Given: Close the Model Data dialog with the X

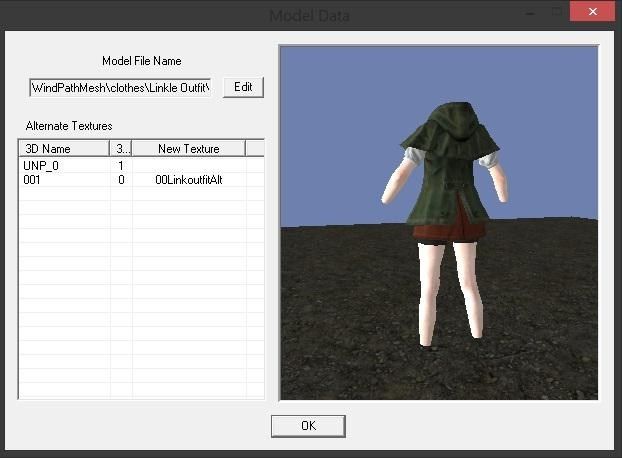Looking at the screenshot, I should point(592,11).
